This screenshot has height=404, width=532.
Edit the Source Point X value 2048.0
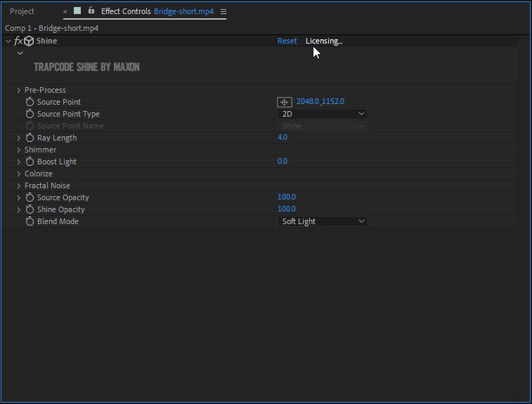coord(308,101)
